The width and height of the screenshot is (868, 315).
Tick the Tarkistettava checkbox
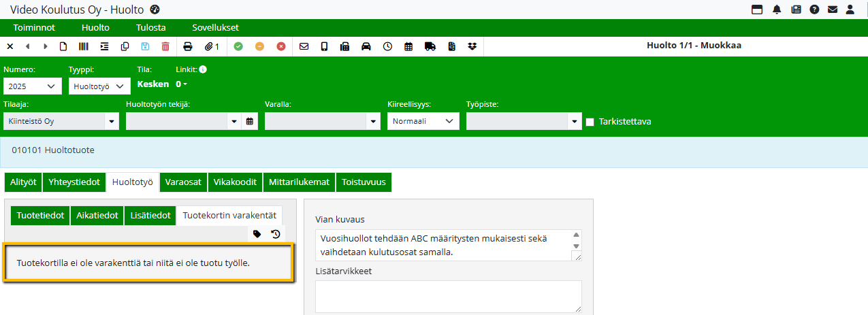pos(590,122)
